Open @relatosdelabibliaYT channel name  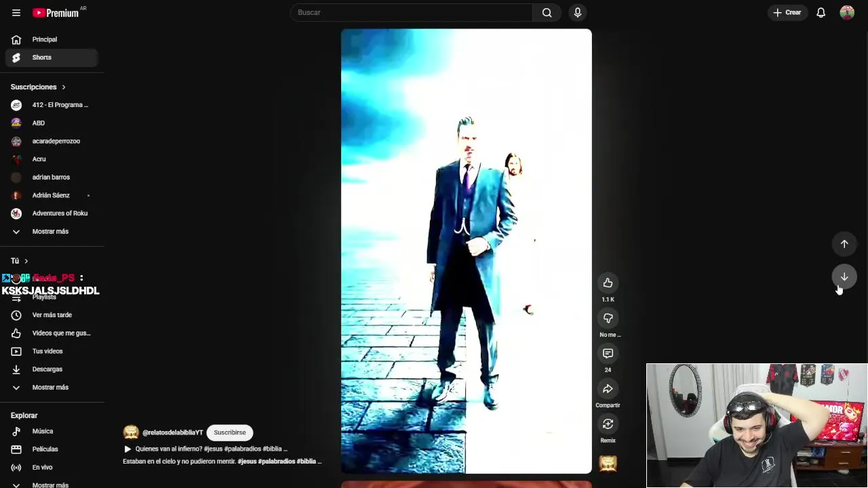tap(173, 432)
